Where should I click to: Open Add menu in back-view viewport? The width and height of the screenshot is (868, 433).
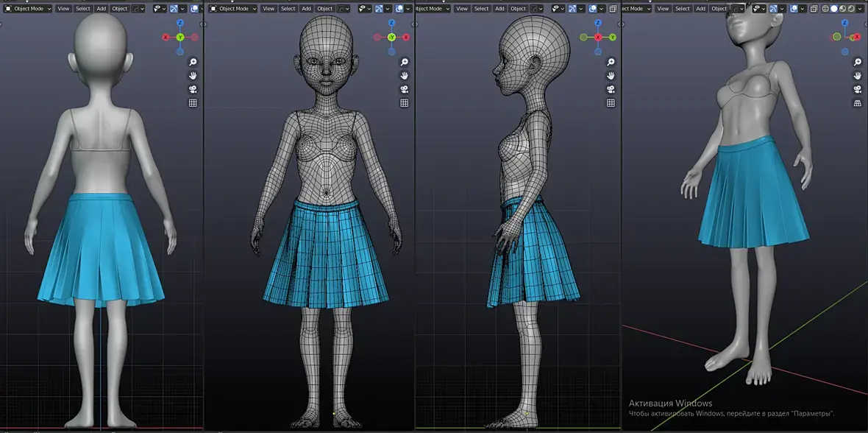click(102, 8)
